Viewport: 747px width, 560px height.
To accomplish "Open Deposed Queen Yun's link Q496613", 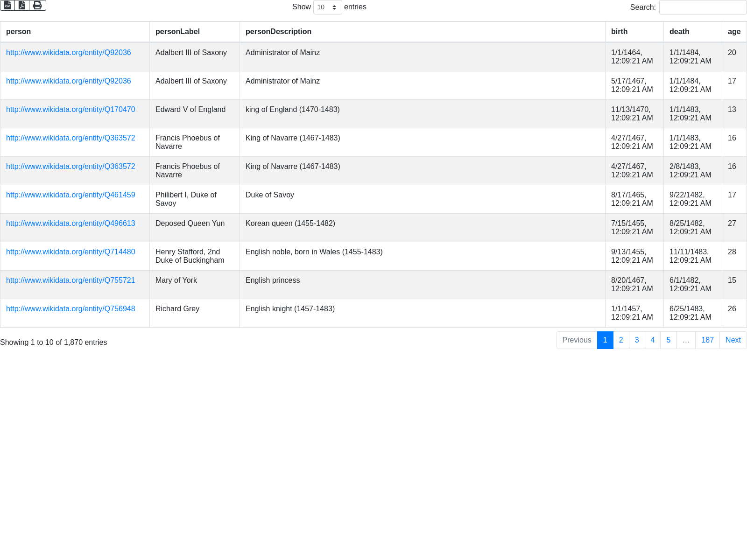I will tap(70, 224).
